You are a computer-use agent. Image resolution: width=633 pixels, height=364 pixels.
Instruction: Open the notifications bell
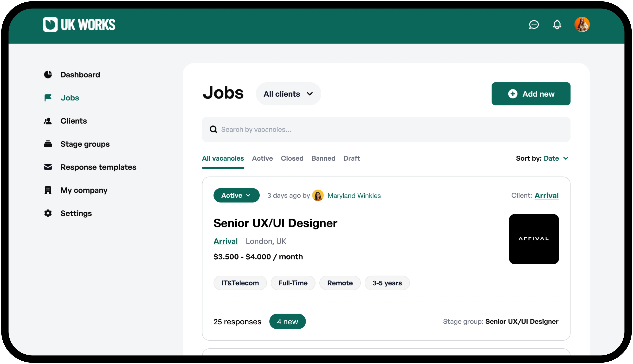pos(557,24)
